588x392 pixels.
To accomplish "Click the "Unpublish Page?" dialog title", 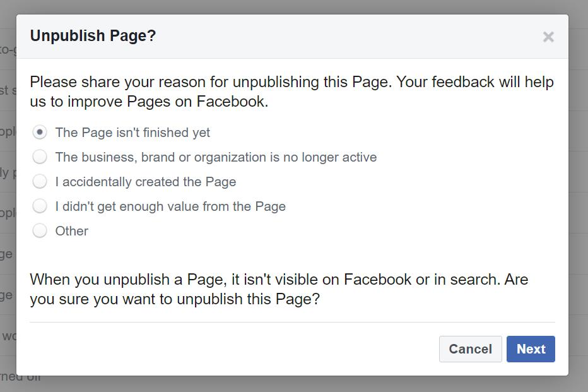I will point(93,36).
